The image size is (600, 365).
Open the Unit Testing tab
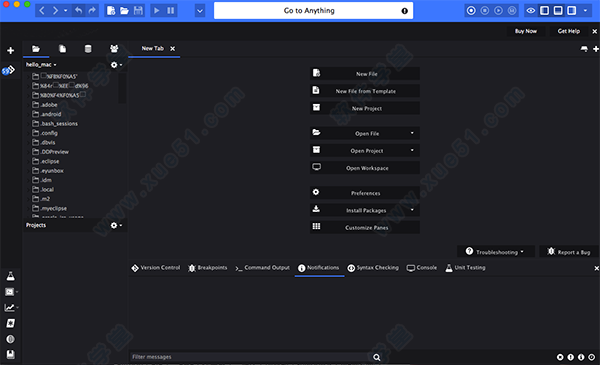click(465, 268)
